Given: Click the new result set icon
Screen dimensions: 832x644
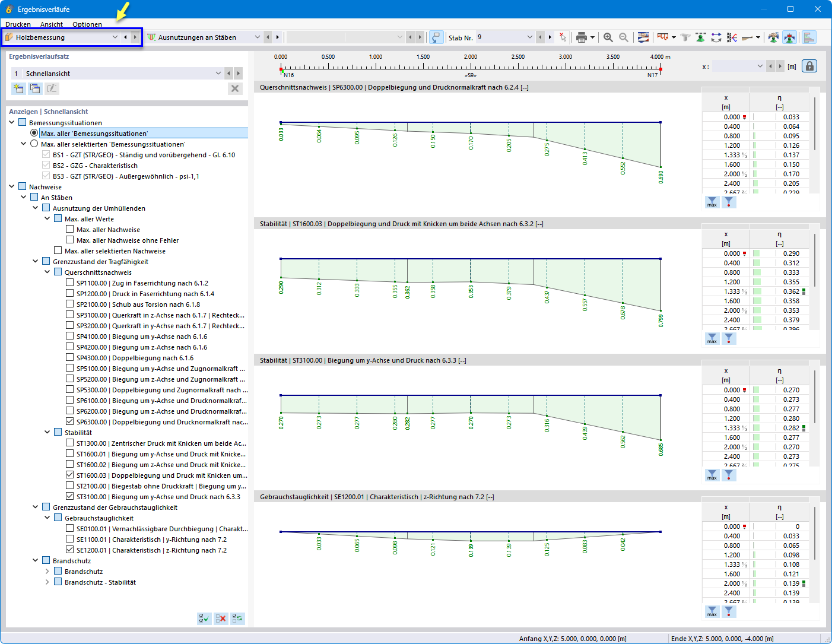Looking at the screenshot, I should tap(18, 88).
